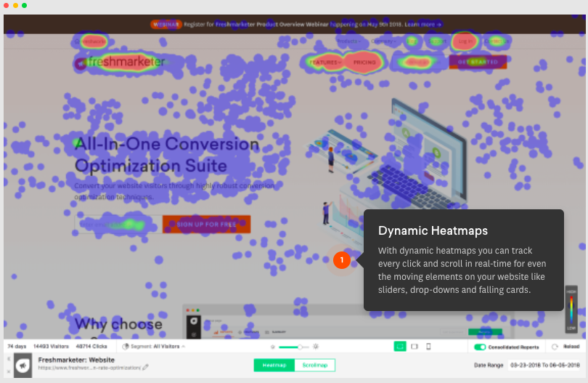
Task: Click the page URL text
Action: (89, 368)
